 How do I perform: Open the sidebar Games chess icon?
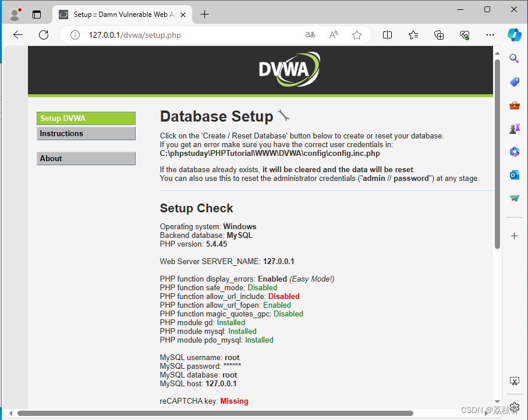514,128
